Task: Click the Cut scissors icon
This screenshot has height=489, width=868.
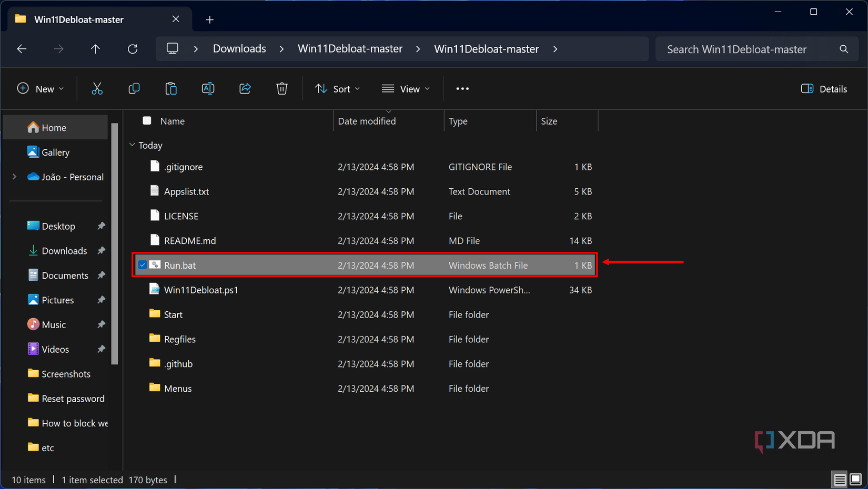Action: (x=97, y=89)
